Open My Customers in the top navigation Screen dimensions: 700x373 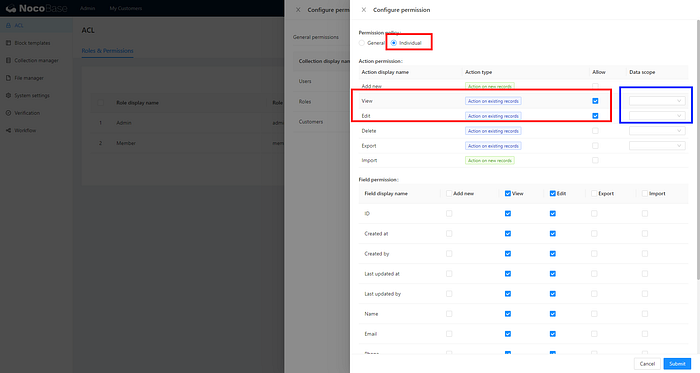tap(126, 8)
